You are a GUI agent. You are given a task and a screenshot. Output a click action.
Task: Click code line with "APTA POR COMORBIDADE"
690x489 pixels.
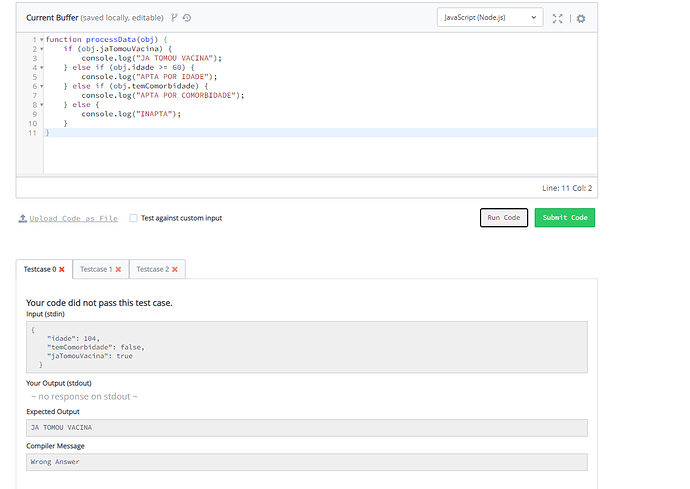162,96
